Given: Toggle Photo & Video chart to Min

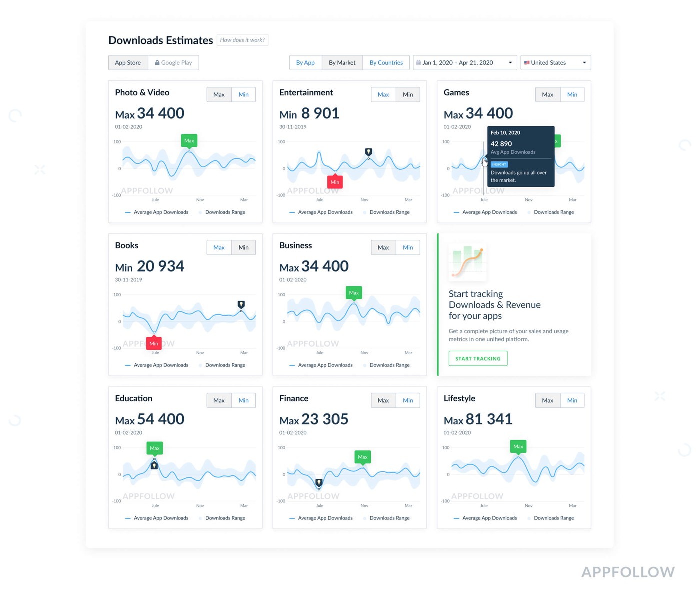Looking at the screenshot, I should (x=243, y=95).
